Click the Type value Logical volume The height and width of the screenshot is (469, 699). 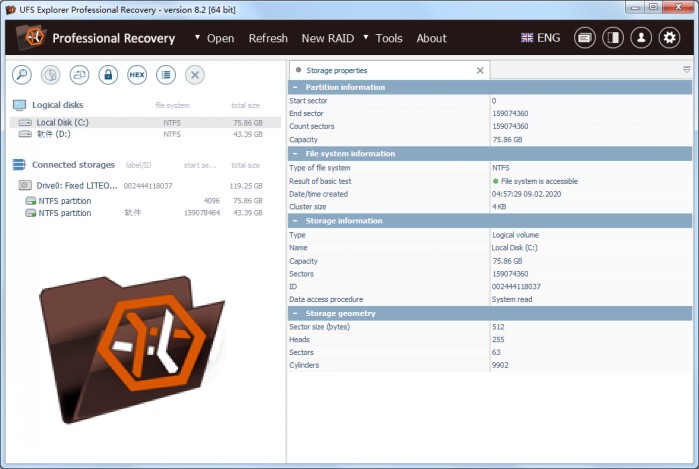coord(515,235)
